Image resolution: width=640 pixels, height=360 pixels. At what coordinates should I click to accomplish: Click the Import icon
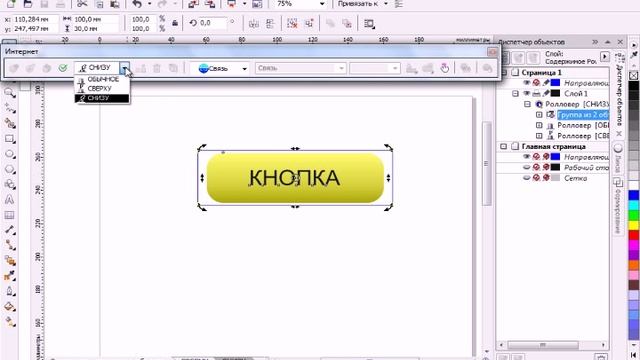coord(193,4)
